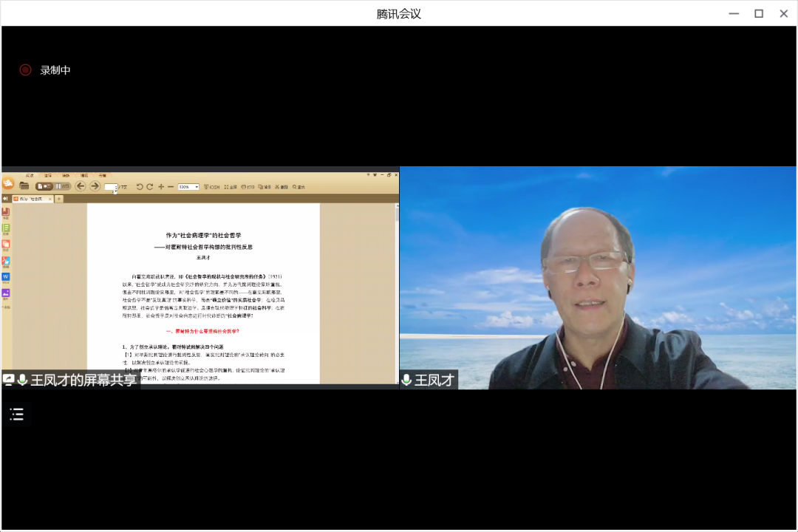The image size is (798, 532).
Task: Click the document's vertical scrollbar
Action: pyautogui.click(x=396, y=296)
